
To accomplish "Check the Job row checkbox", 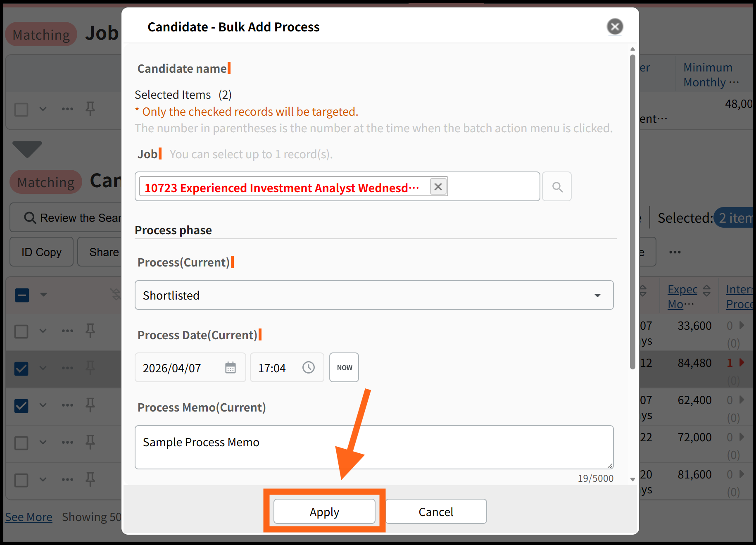I will 21,109.
